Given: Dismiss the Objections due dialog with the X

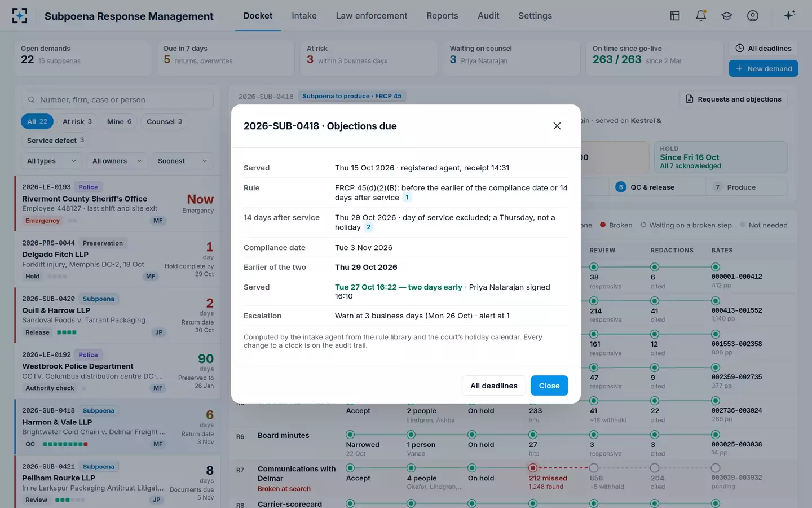Looking at the screenshot, I should [x=557, y=126].
